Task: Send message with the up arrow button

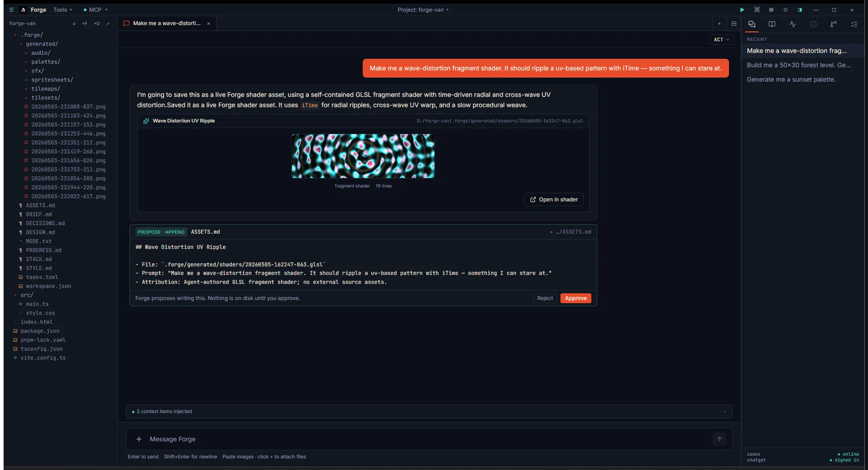Action: (x=719, y=439)
